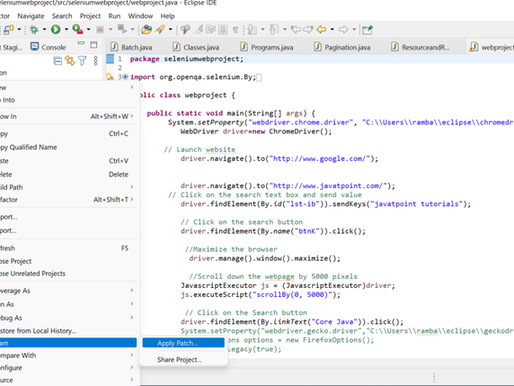Click the Previous Annotation toolbar icon
This screenshot has width=514, height=386.
pos(274,30)
